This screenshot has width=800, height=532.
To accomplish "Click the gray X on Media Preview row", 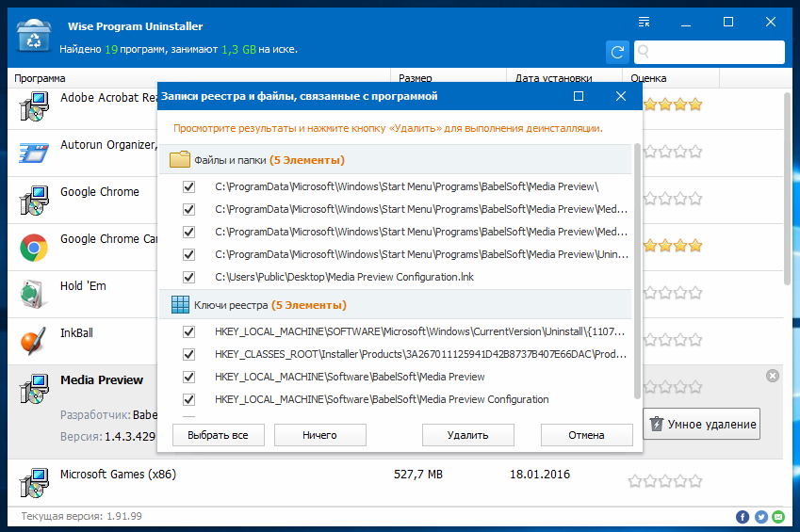I will [x=773, y=376].
